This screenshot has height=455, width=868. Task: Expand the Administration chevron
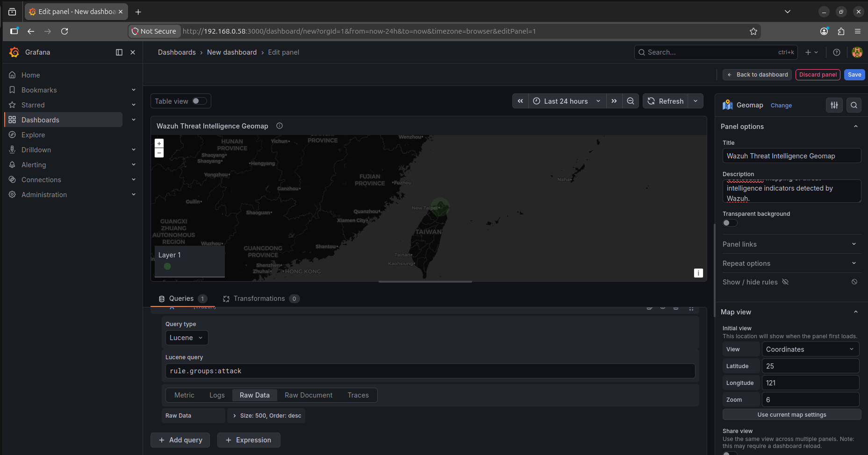[x=134, y=194]
